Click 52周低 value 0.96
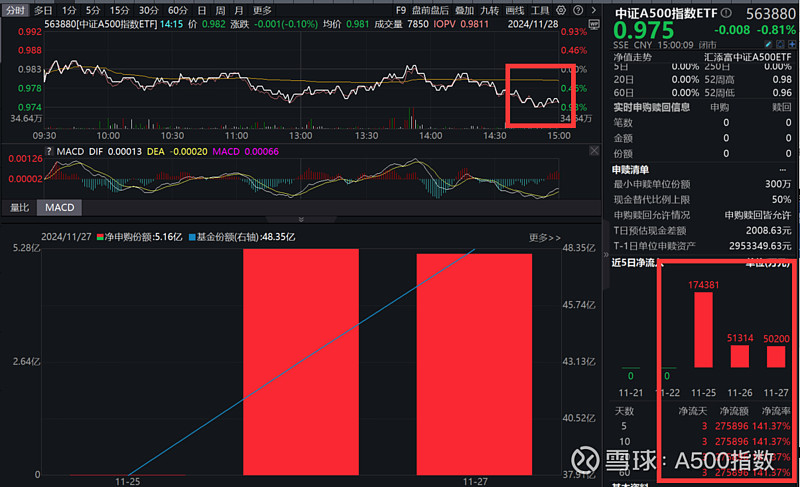The width and height of the screenshot is (800, 487). [x=782, y=93]
